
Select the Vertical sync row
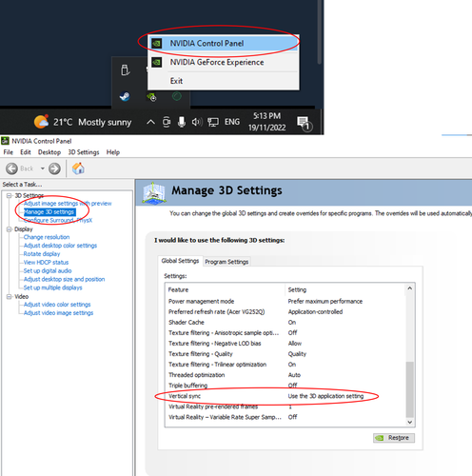[285, 396]
